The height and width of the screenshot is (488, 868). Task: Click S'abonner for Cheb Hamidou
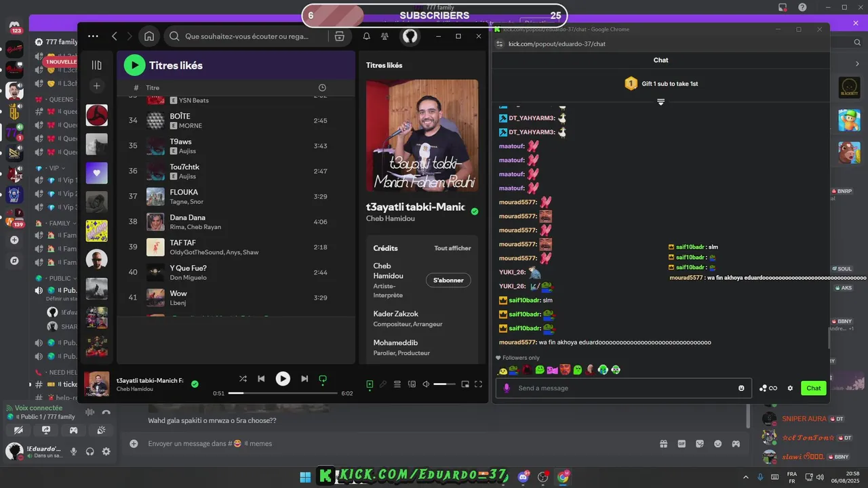click(x=448, y=280)
